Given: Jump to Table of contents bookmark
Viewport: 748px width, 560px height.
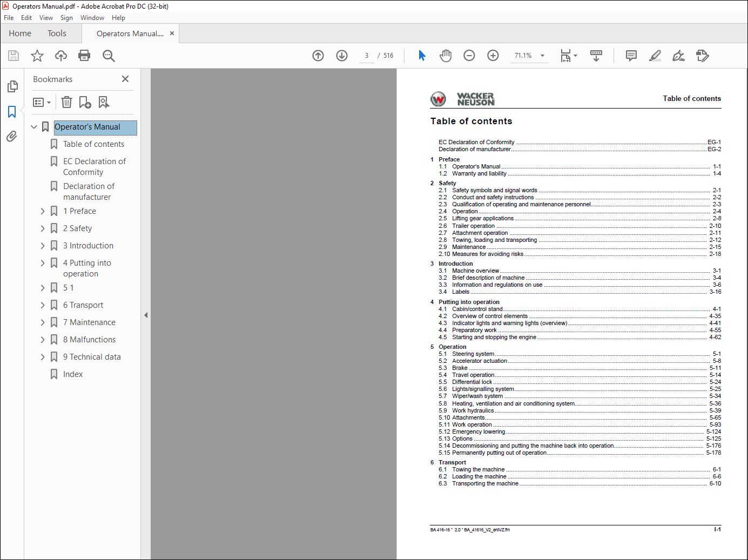Looking at the screenshot, I should 93,144.
